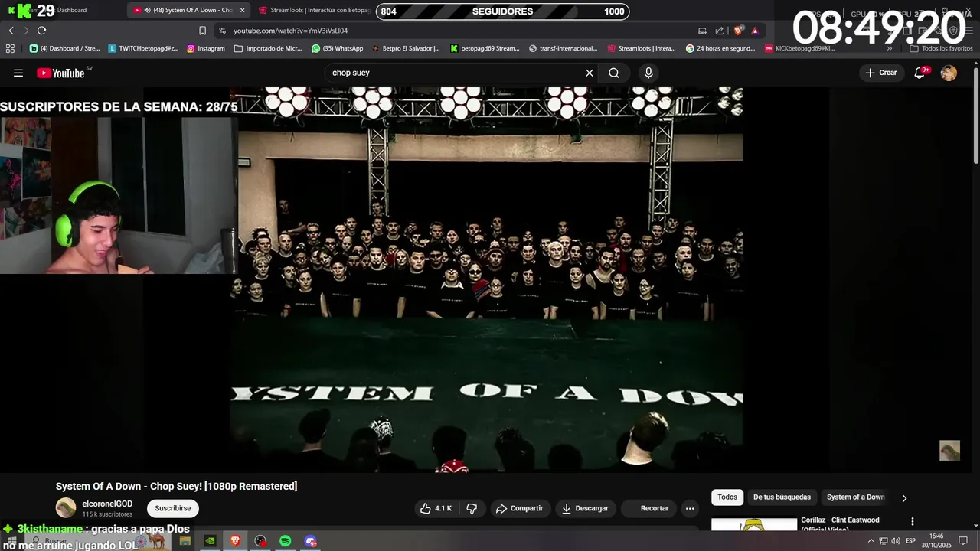The width and height of the screenshot is (980, 551).
Task: Open 'Importado de Micr...' bookmarks folder
Action: (268, 48)
